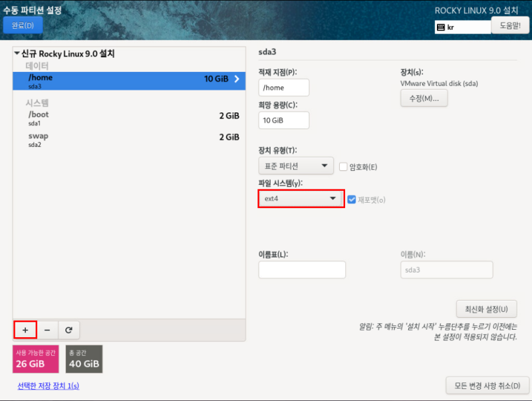The height and width of the screenshot is (401, 532).
Task: Click the 희망 용량 10 GiB field
Action: click(x=284, y=120)
